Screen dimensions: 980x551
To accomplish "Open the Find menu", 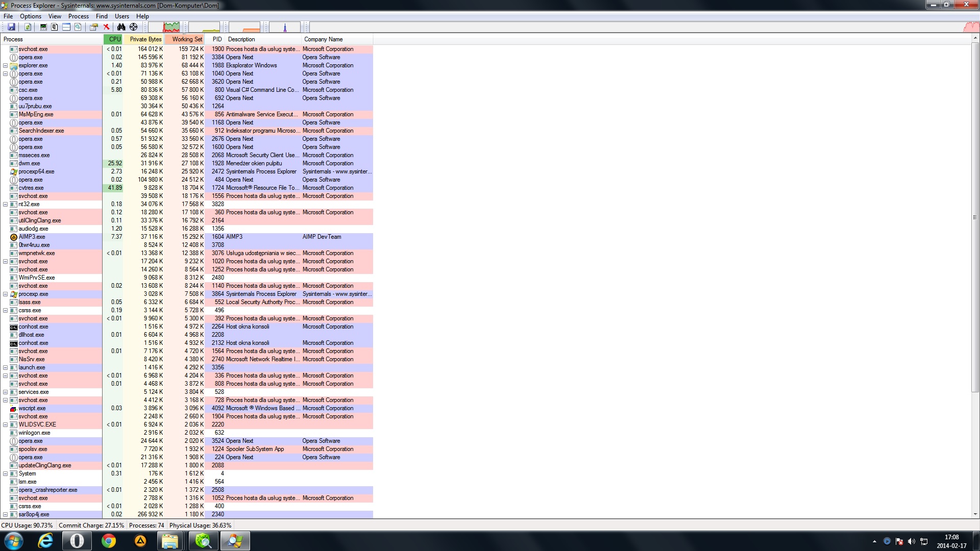I will click(x=102, y=16).
